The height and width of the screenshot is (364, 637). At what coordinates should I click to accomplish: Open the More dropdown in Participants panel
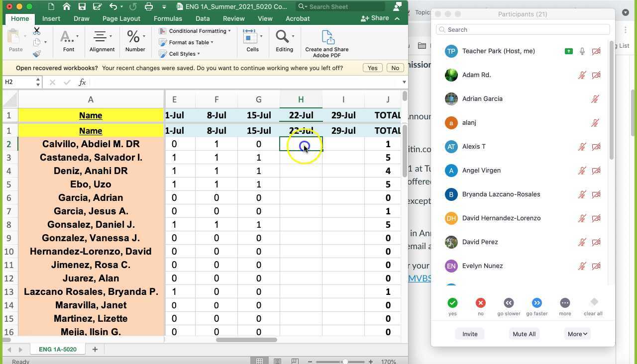click(577, 334)
